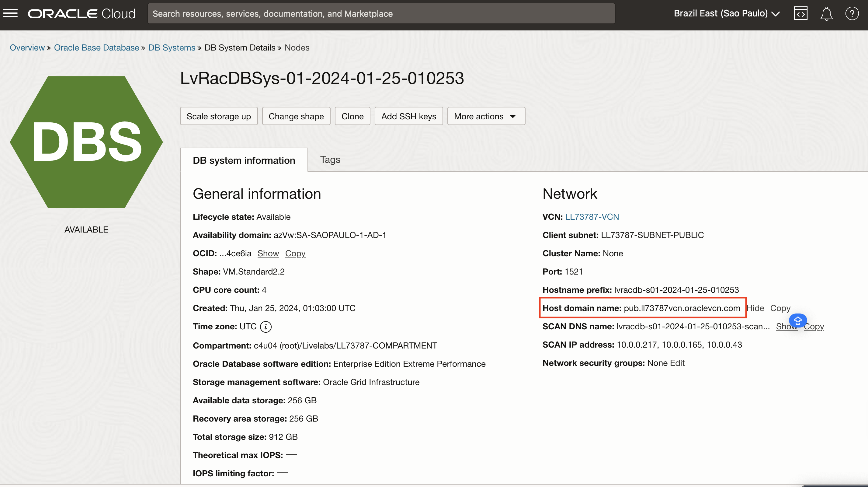
Task: Expand the More actions dropdown
Action: pyautogui.click(x=486, y=116)
